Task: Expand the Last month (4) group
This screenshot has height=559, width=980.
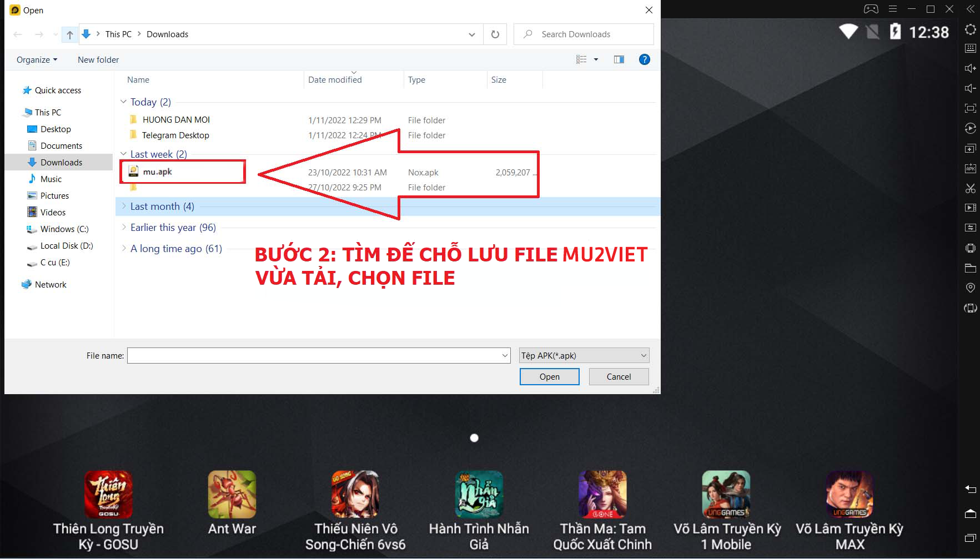Action: point(124,206)
